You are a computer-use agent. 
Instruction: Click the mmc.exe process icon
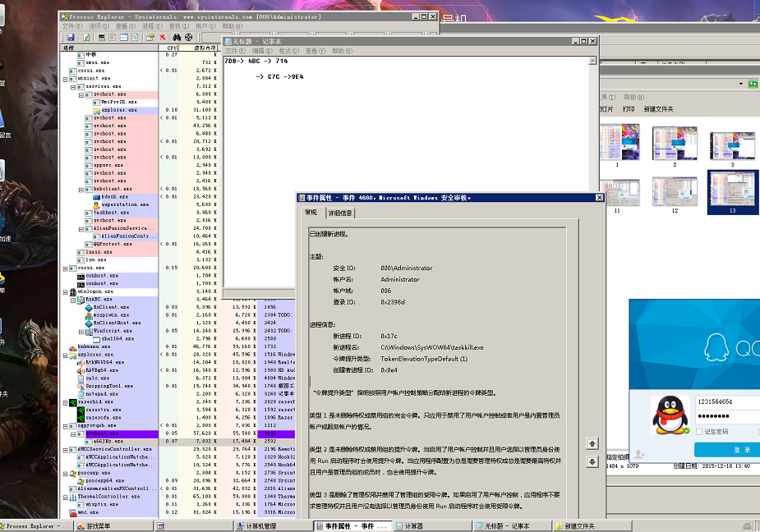tap(72, 512)
